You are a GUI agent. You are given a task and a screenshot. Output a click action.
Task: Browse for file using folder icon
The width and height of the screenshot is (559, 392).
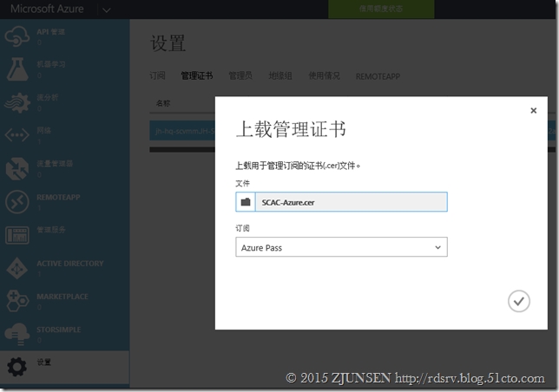click(x=246, y=202)
